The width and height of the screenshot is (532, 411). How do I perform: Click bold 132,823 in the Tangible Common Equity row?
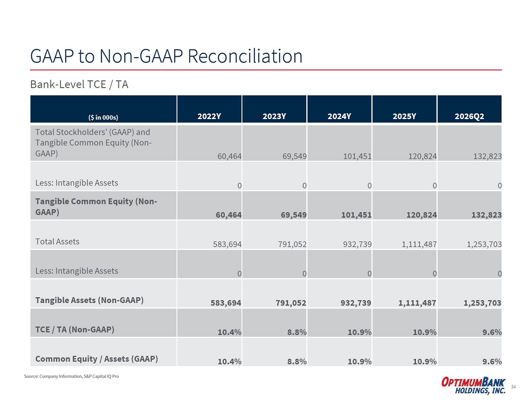tap(487, 215)
